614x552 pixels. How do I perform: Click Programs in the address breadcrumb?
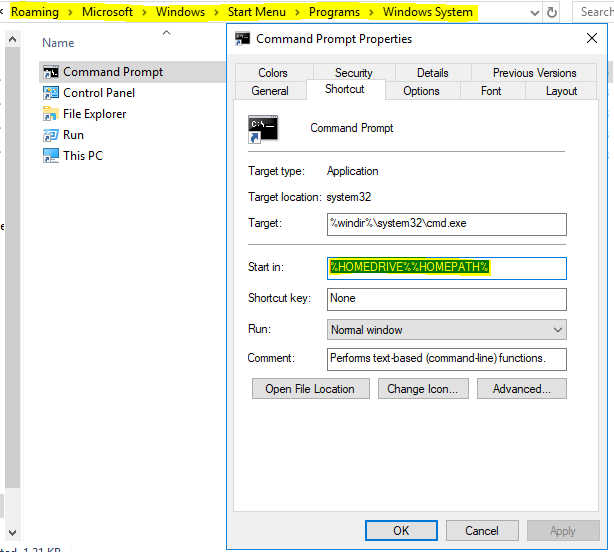coord(334,12)
